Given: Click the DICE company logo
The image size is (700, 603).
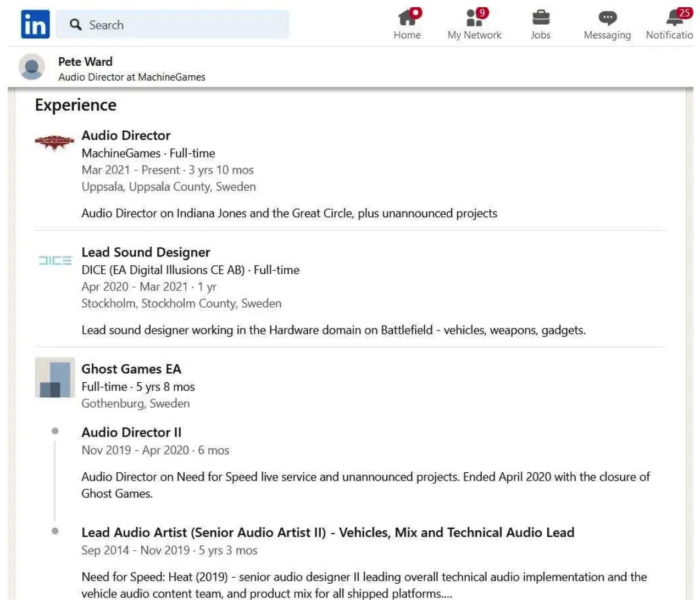Looking at the screenshot, I should click(x=54, y=260).
